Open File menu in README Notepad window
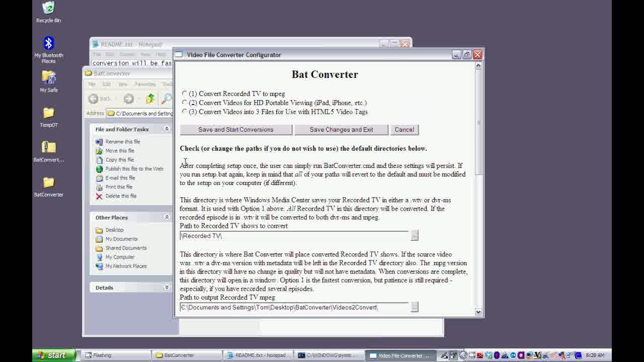 tap(97, 54)
